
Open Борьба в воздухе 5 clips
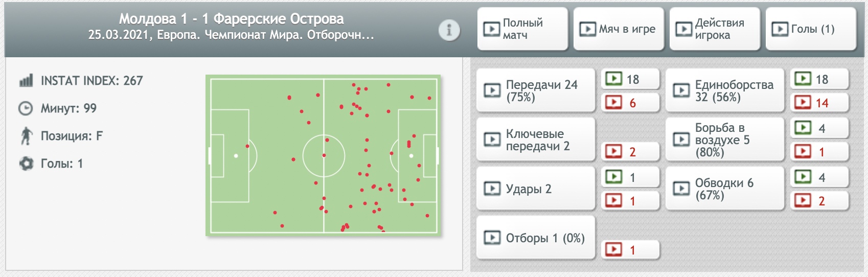pos(725,140)
